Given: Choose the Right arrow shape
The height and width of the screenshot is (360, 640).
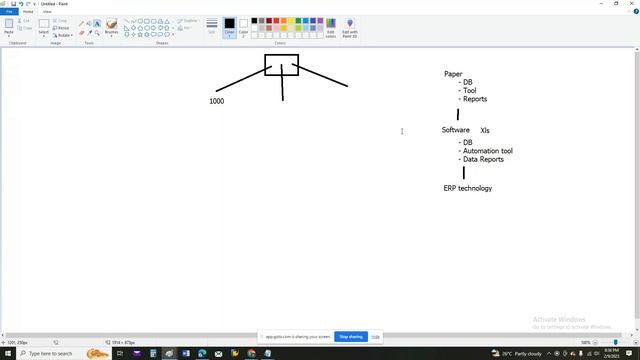Looking at the screenshot, I should (x=153, y=28).
